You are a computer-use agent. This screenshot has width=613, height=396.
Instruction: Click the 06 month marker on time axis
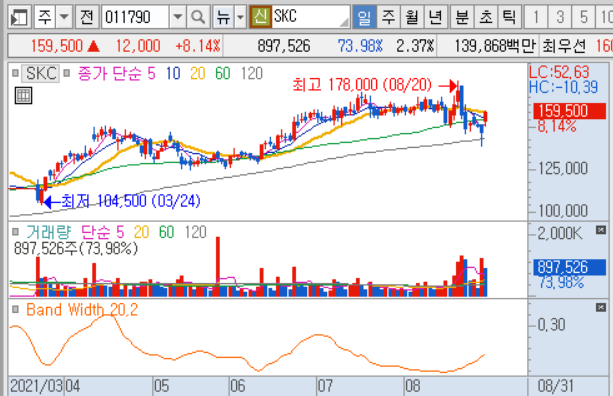pyautogui.click(x=237, y=386)
